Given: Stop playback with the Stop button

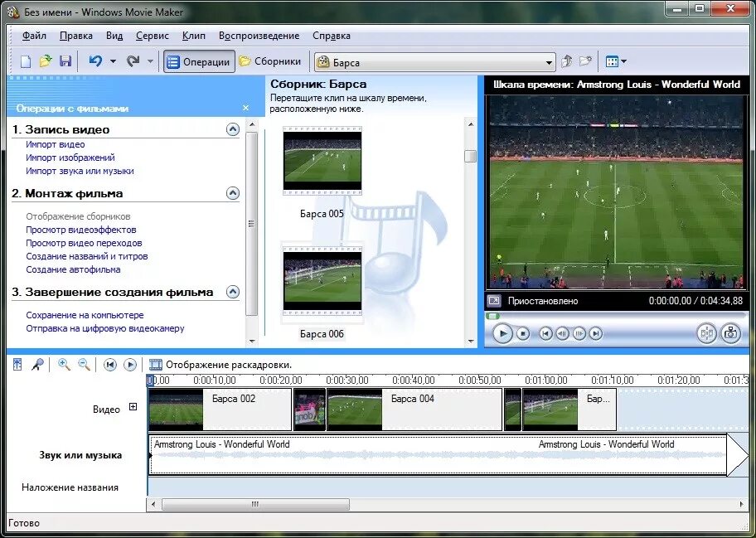Looking at the screenshot, I should [522, 333].
